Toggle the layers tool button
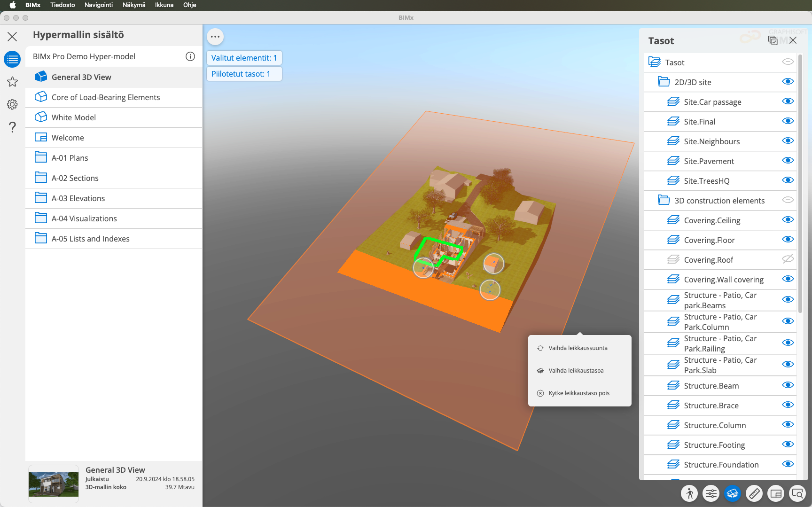Viewport: 812px width, 507px height. coord(733,493)
